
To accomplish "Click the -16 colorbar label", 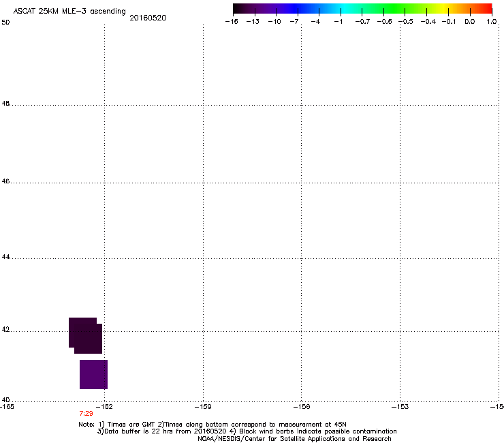I will click(x=232, y=22).
